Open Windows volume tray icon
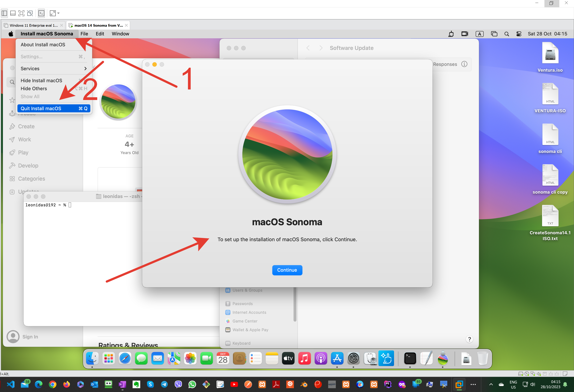Screen dimensions: 574x392 533,384
